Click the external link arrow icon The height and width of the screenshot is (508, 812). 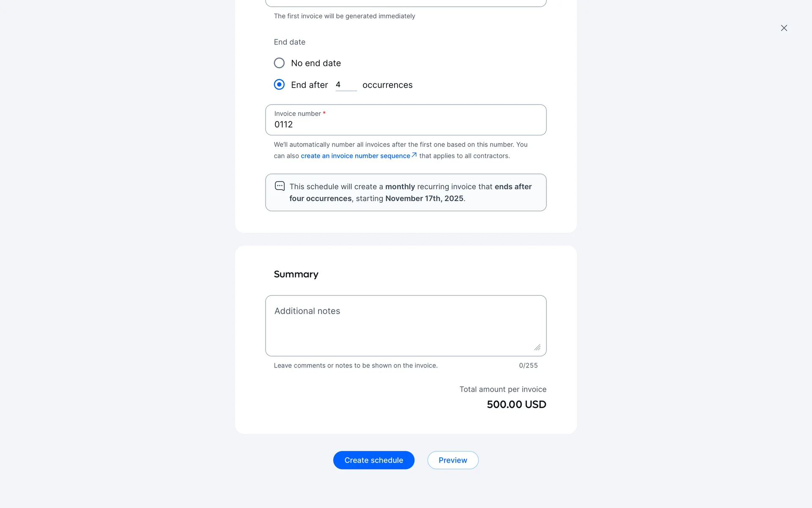point(414,155)
